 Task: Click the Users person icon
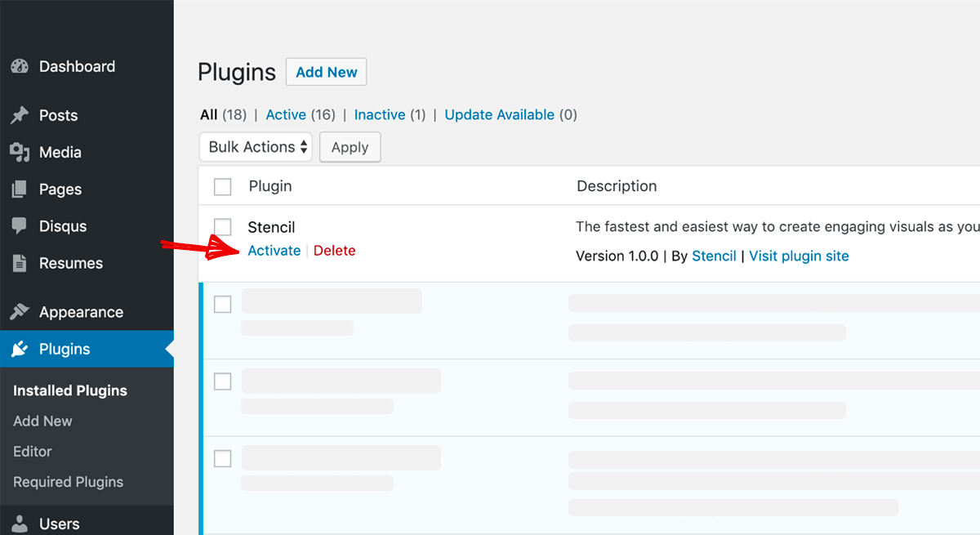click(20, 524)
